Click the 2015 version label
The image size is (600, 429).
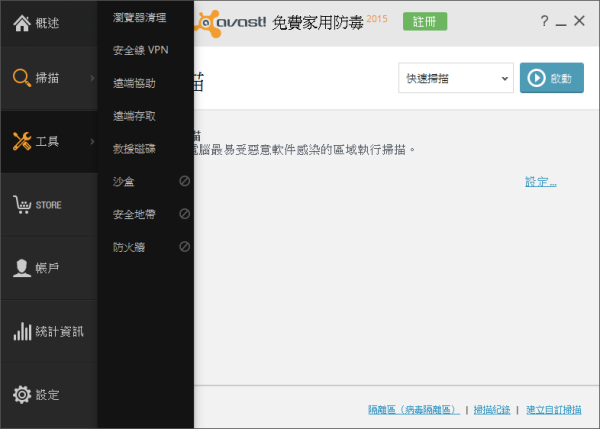coord(377,19)
